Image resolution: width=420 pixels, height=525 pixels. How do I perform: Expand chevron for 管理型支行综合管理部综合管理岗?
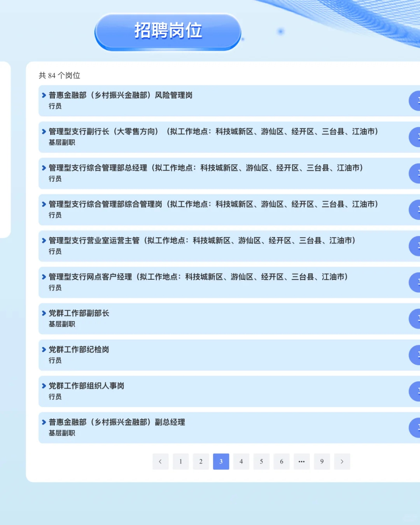(44, 204)
